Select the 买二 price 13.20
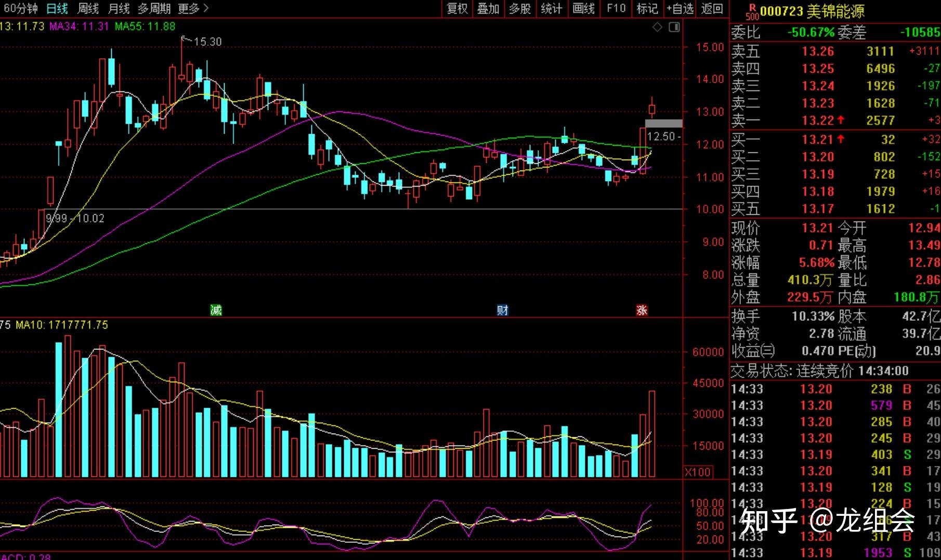The height and width of the screenshot is (560, 941). (818, 157)
